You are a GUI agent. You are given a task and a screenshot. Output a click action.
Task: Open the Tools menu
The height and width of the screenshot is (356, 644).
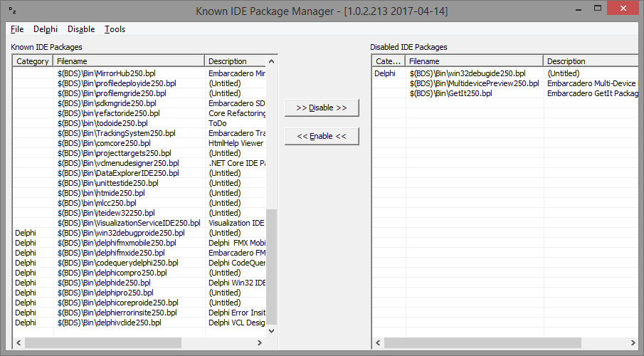[115, 29]
